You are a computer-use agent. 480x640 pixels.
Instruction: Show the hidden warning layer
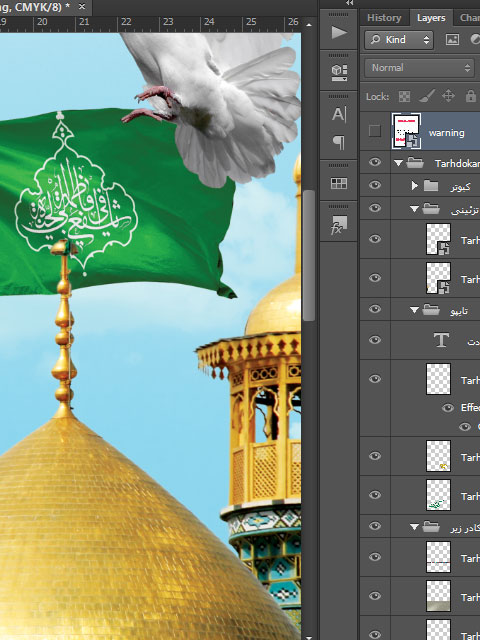pos(375,131)
